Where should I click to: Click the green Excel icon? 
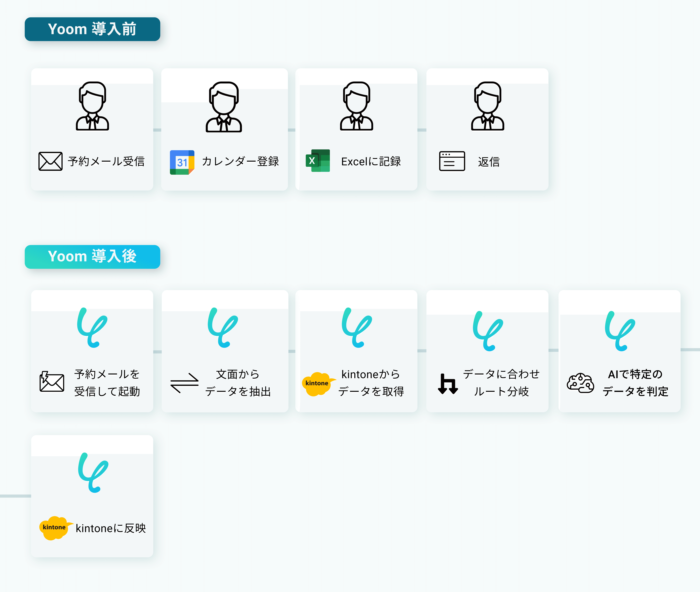point(318,161)
